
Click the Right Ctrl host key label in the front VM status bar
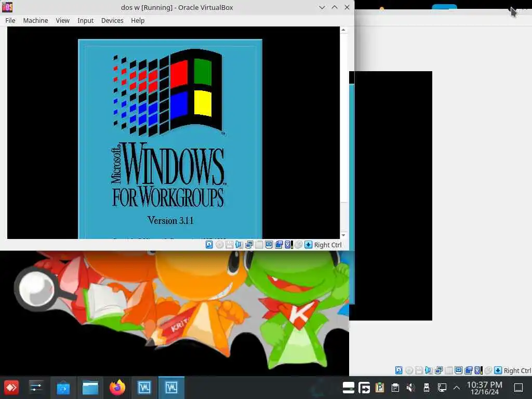[x=328, y=245]
